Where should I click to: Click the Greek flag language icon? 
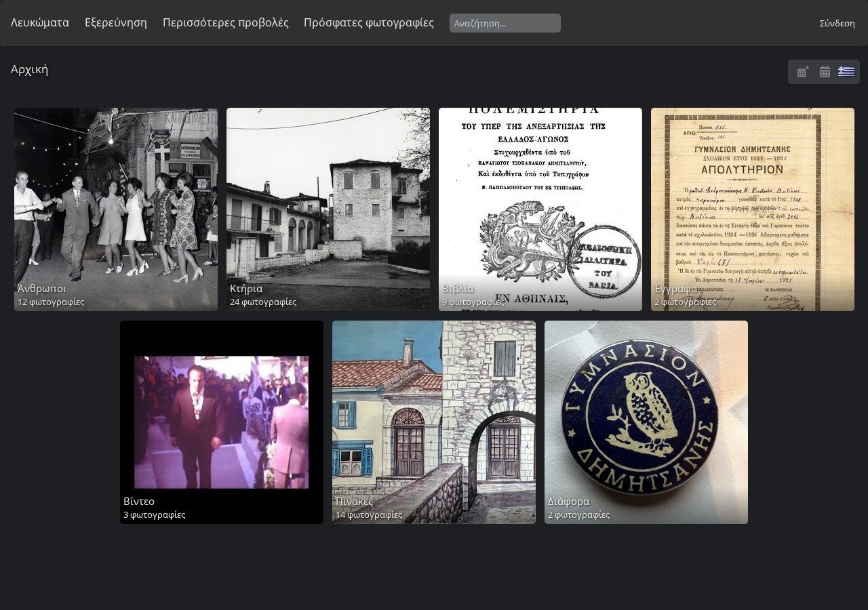[846, 72]
